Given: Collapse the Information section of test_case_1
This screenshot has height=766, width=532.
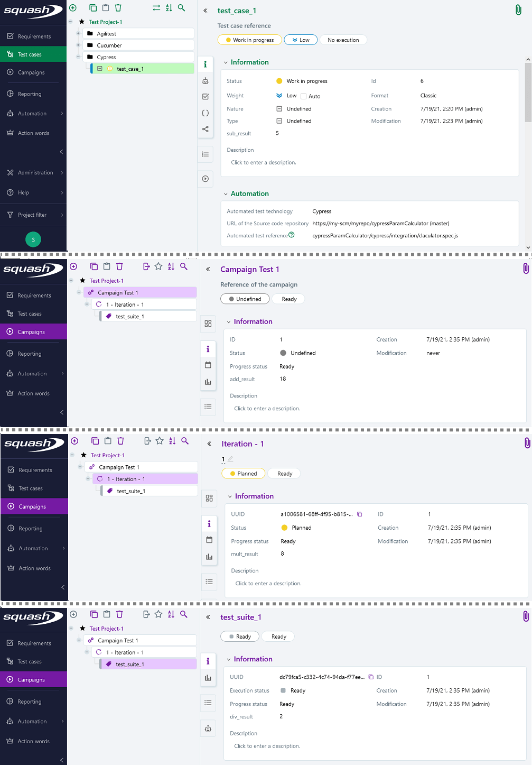Looking at the screenshot, I should (x=226, y=62).
